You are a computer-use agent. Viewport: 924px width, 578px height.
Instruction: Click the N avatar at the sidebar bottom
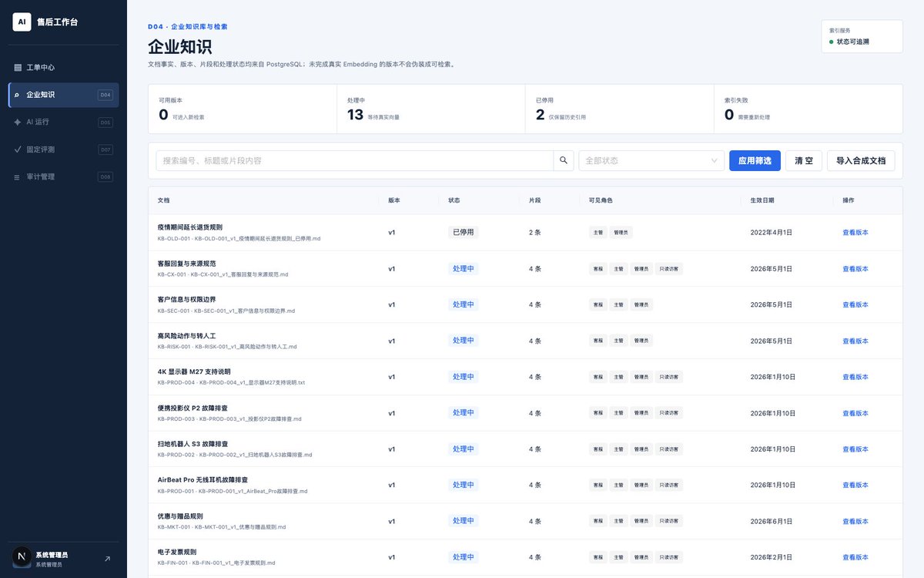pos(22,556)
